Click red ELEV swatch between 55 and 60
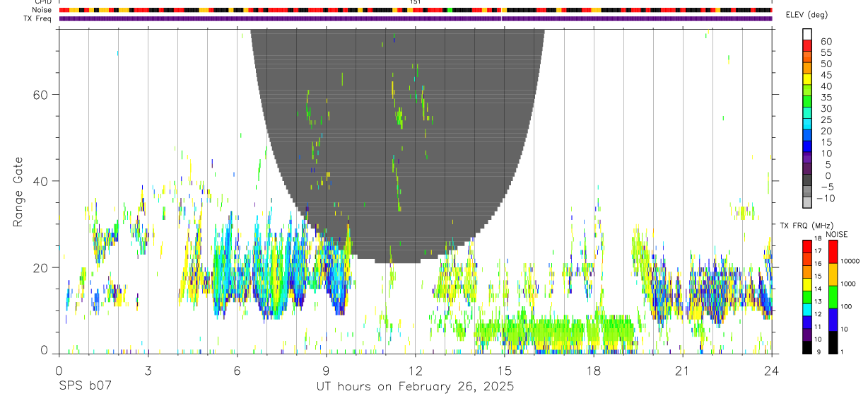The image size is (868, 401). pos(807,45)
